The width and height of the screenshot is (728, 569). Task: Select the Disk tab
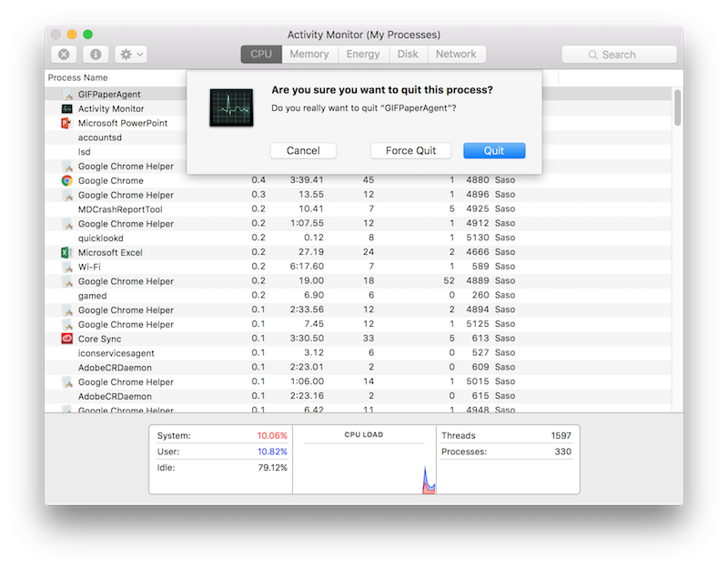pyautogui.click(x=408, y=55)
